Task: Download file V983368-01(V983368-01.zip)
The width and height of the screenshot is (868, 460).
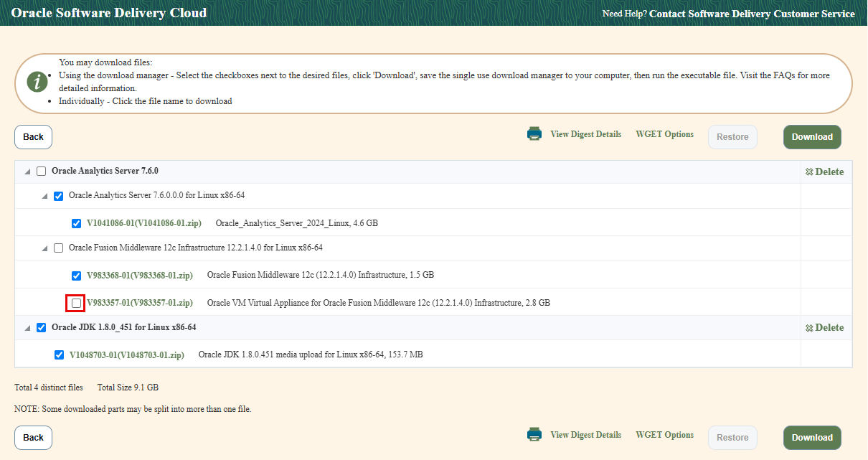Action: pos(140,275)
